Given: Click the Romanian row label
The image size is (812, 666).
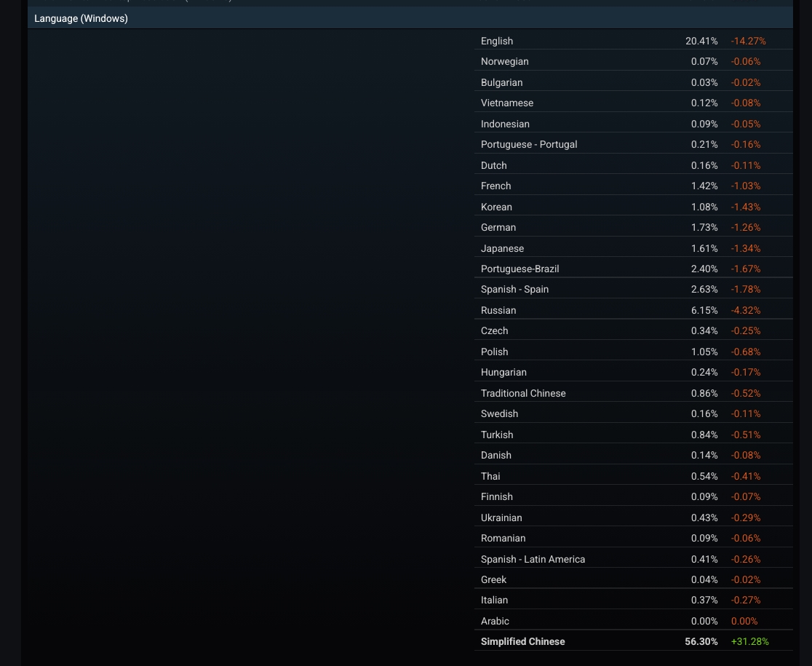Looking at the screenshot, I should 503,538.
